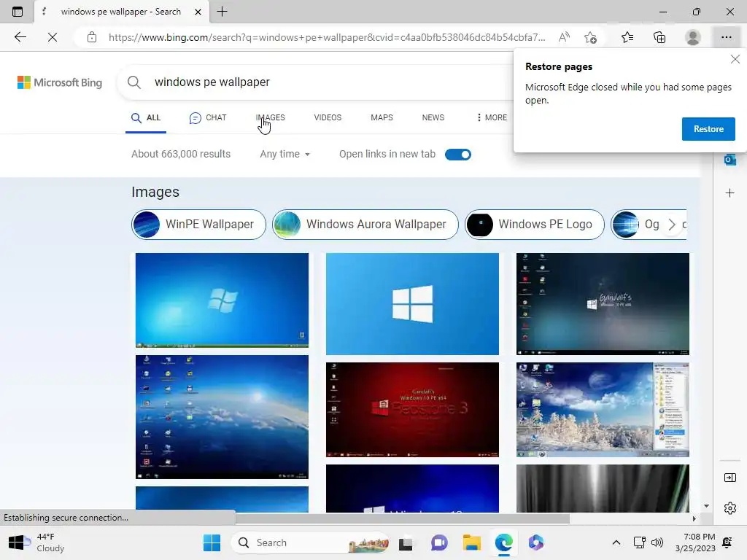
Task: Click the Microsoft Edge taskbar icon
Action: point(503,542)
